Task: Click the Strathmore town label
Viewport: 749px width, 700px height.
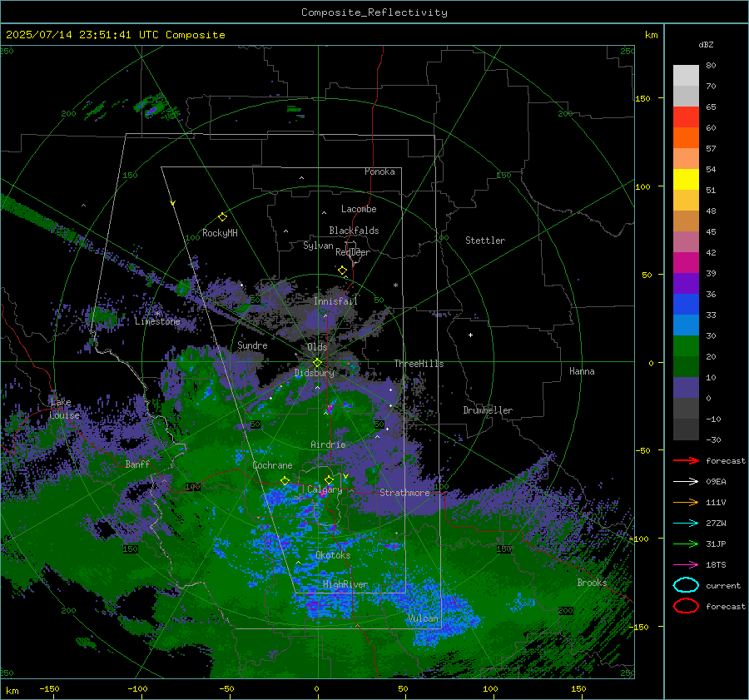Action: pyautogui.click(x=404, y=493)
